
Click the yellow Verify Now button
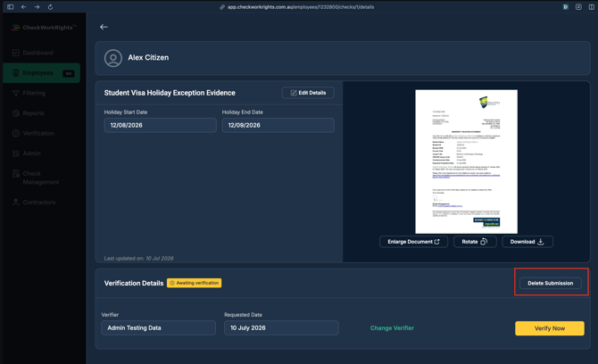tap(550, 328)
